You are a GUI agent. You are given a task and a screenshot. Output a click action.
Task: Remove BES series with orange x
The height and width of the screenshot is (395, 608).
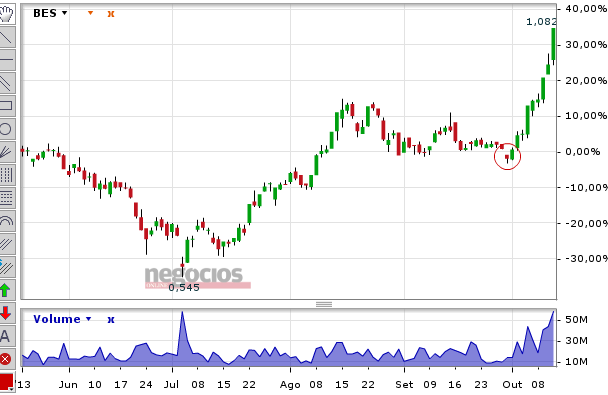111,14
